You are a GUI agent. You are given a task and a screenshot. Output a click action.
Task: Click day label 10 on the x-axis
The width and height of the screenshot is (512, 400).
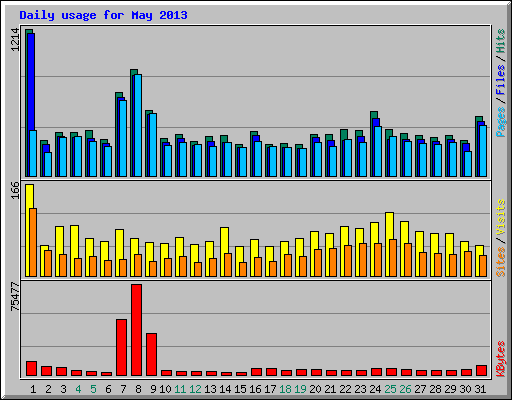pyautogui.click(x=165, y=389)
